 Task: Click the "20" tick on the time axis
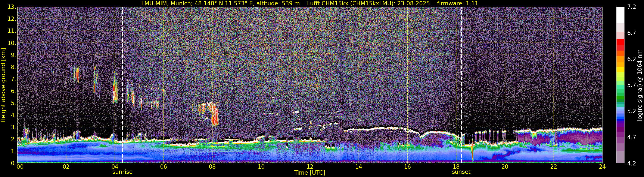[x=505, y=167]
